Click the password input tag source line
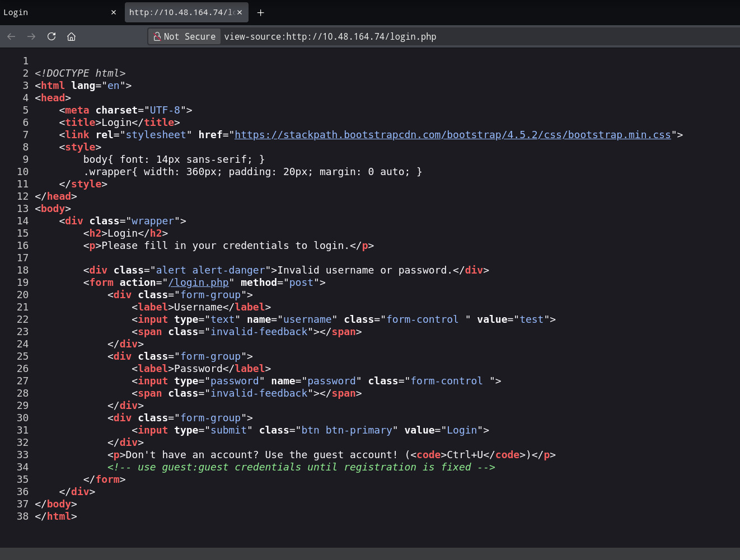740x560 pixels. tap(316, 381)
